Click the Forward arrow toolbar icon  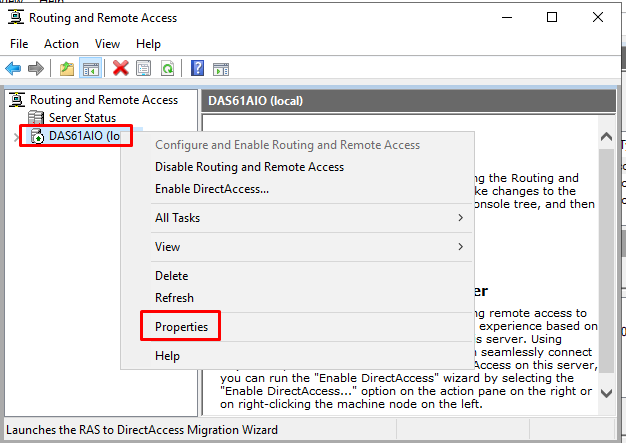(36, 69)
